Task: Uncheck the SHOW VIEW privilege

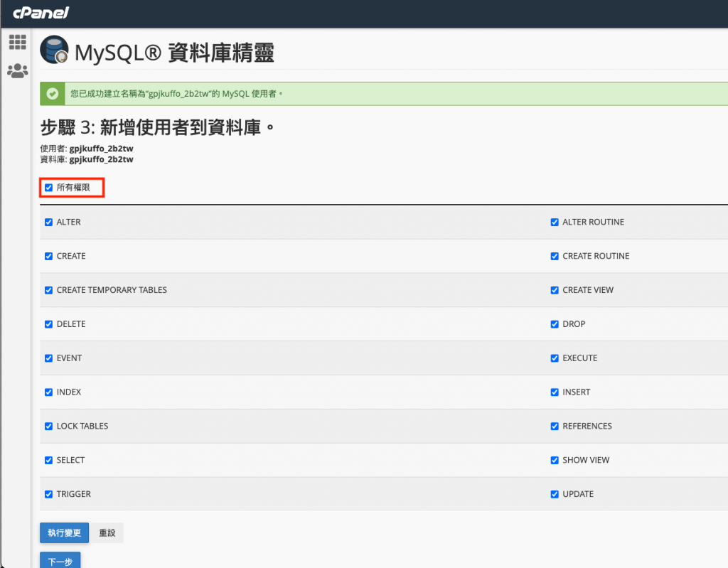Action: tap(555, 460)
